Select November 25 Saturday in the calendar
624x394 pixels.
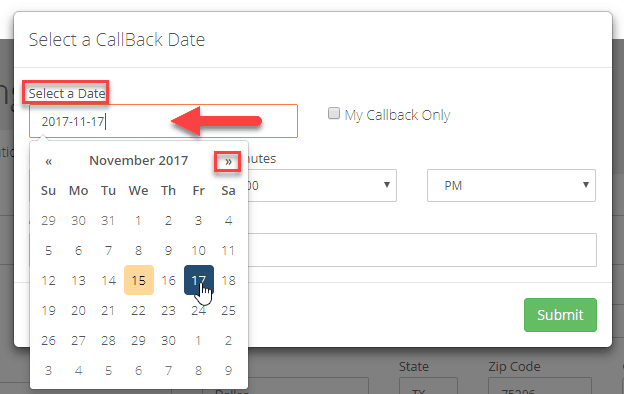tap(228, 310)
